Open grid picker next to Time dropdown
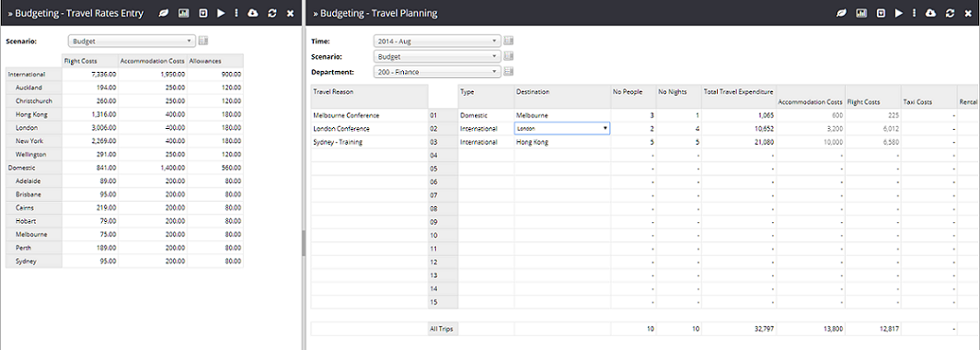The image size is (980, 350). pos(509,41)
